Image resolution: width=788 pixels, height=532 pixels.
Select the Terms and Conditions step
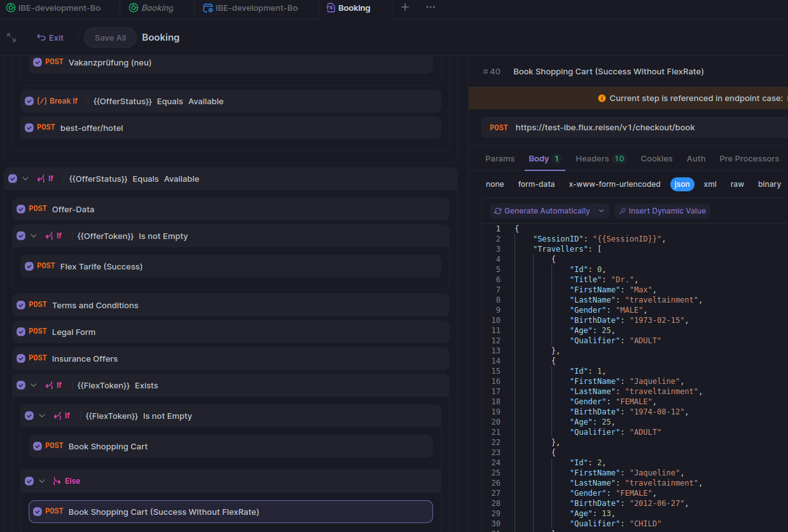[231, 305]
